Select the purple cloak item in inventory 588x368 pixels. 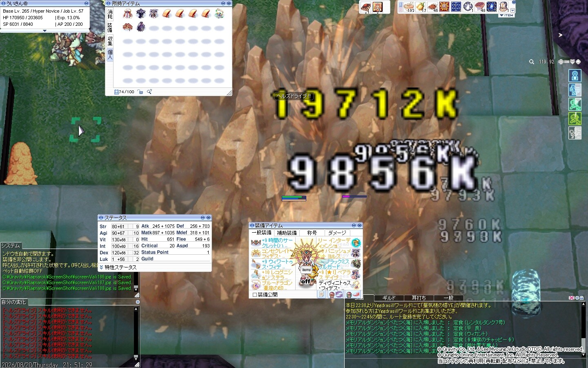coord(141,27)
